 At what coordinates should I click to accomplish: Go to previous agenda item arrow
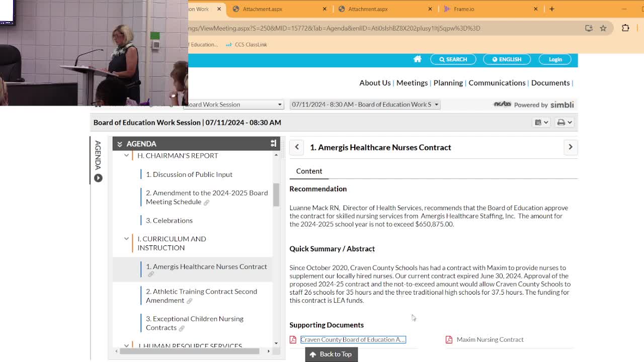[297, 147]
